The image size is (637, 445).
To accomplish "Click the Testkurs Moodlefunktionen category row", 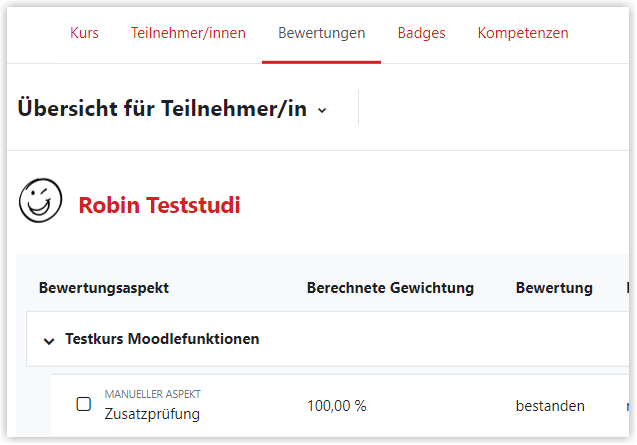I will tap(327, 339).
